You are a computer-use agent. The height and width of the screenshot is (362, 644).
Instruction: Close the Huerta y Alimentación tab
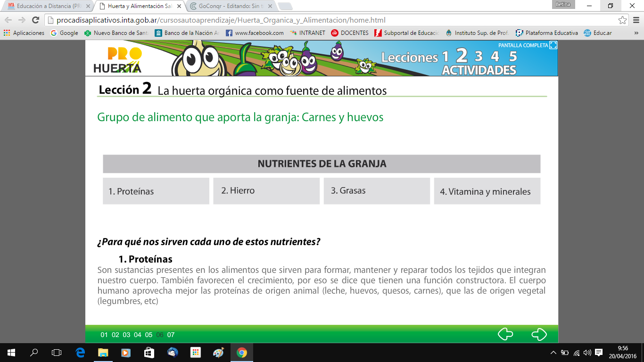[180, 6]
